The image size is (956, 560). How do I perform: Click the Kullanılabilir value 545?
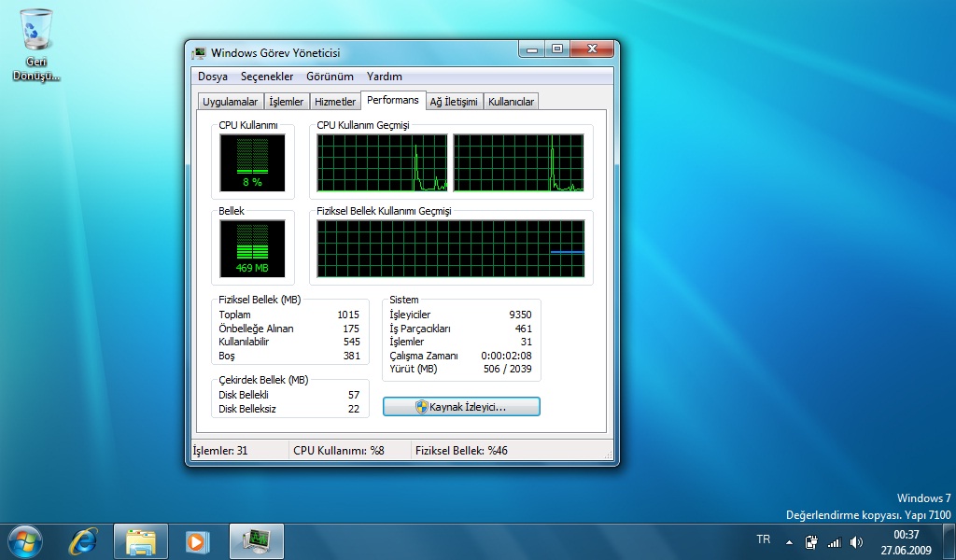(x=352, y=342)
